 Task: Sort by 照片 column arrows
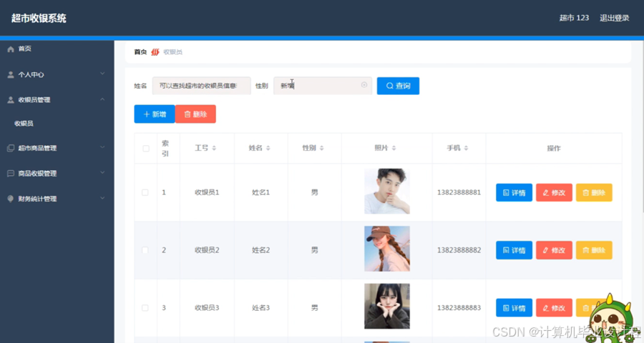(x=394, y=148)
